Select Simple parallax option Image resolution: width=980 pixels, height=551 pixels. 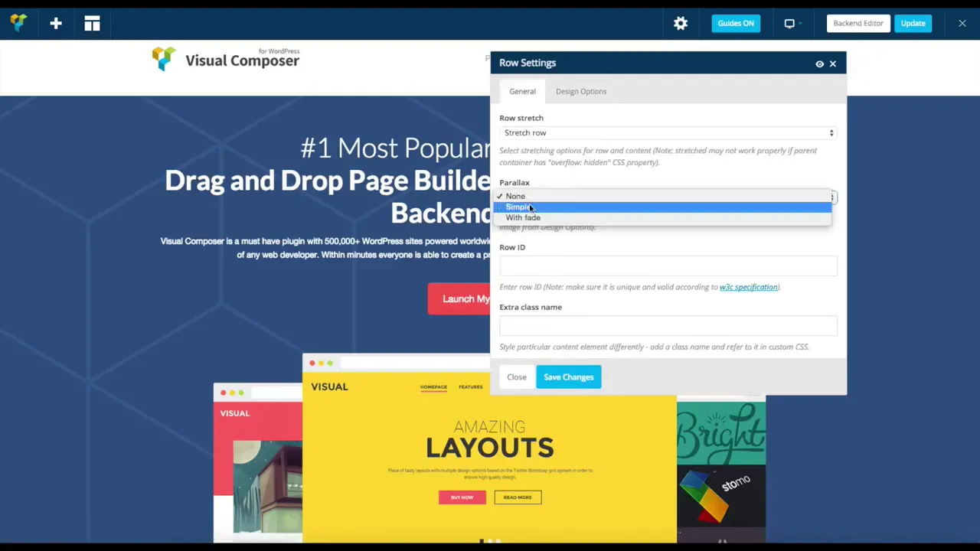tap(662, 207)
